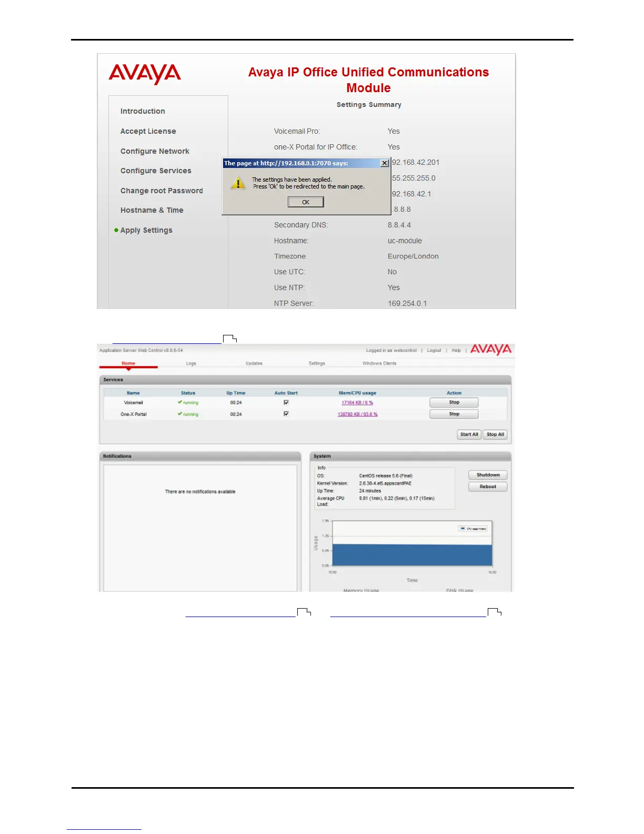
Task: Open the Logs tab
Action: pyautogui.click(x=191, y=363)
